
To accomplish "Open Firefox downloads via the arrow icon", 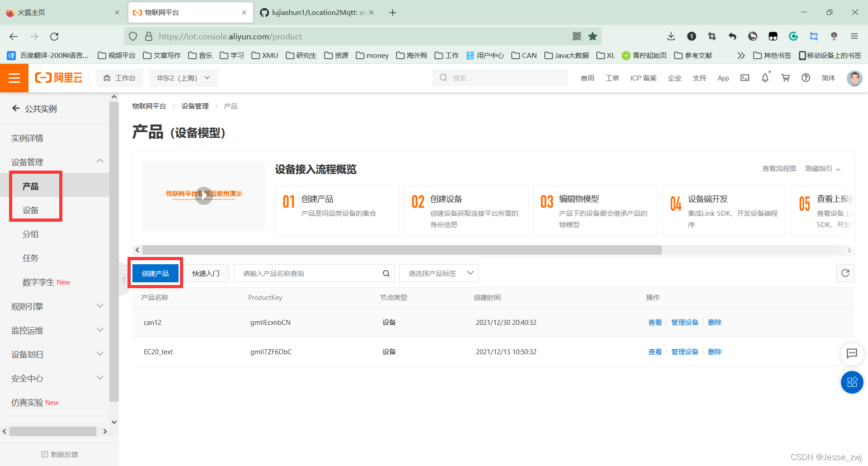I will click(671, 36).
